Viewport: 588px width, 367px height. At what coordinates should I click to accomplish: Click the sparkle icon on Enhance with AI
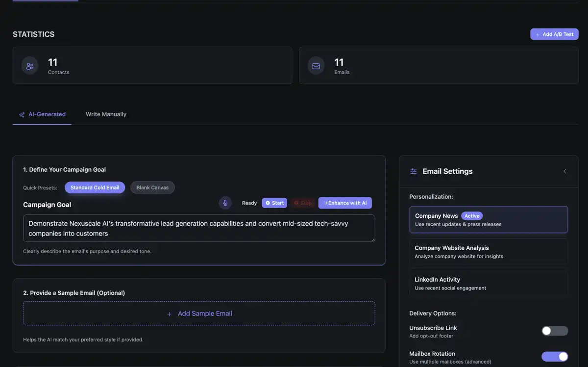tap(325, 203)
